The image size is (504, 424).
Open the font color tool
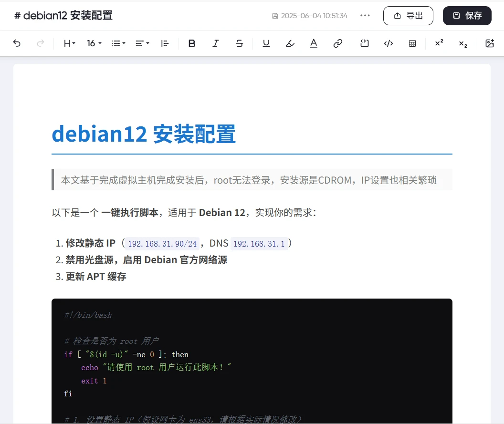[314, 43]
